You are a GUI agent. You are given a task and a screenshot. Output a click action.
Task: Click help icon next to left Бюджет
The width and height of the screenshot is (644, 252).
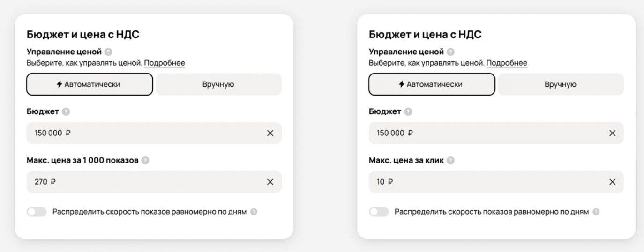click(x=66, y=112)
